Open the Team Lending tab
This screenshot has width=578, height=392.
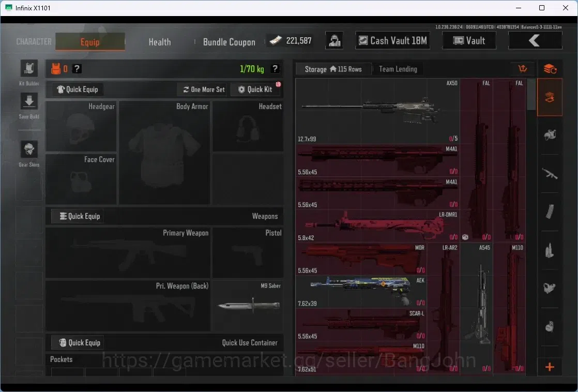398,69
